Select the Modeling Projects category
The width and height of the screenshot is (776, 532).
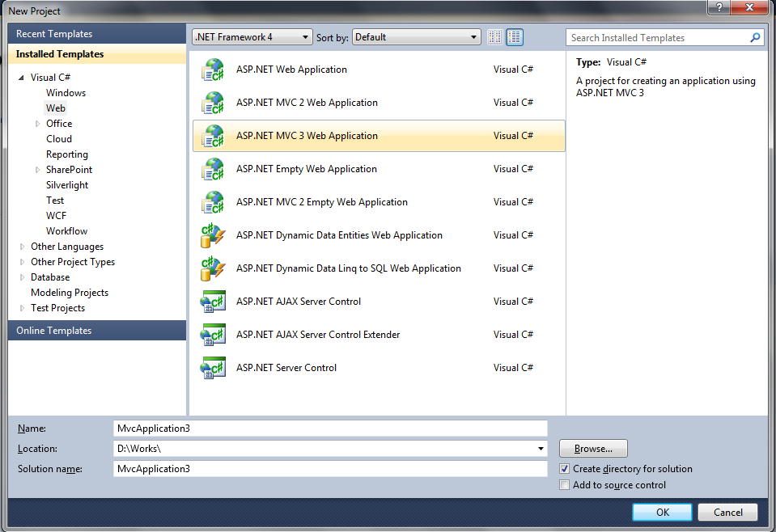pyautogui.click(x=70, y=293)
